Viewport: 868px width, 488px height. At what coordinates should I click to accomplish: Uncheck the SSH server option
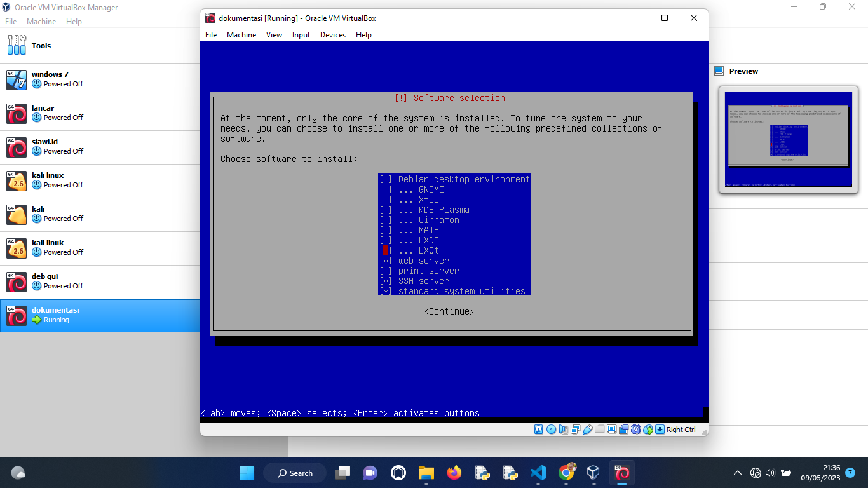click(x=386, y=281)
